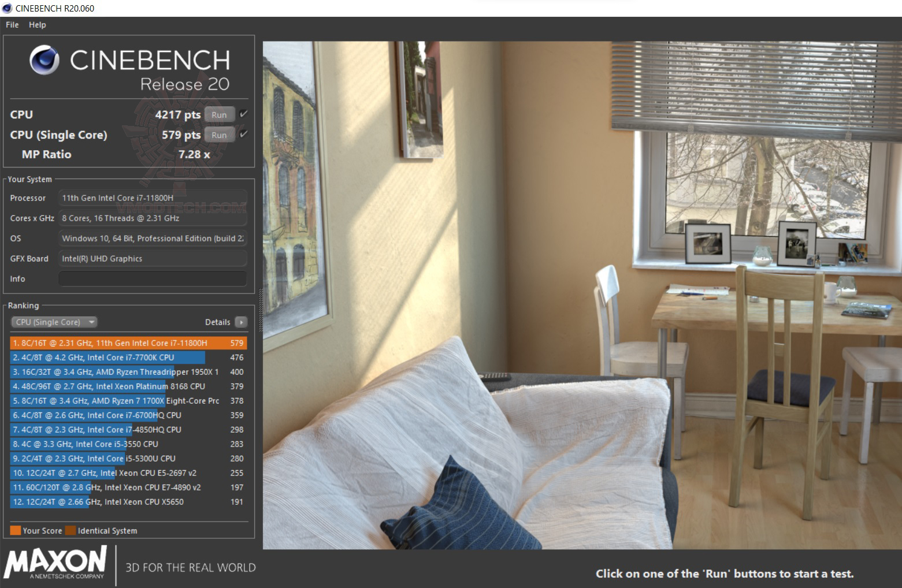Click the GFX Board field
The width and height of the screenshot is (902, 588).
153,258
